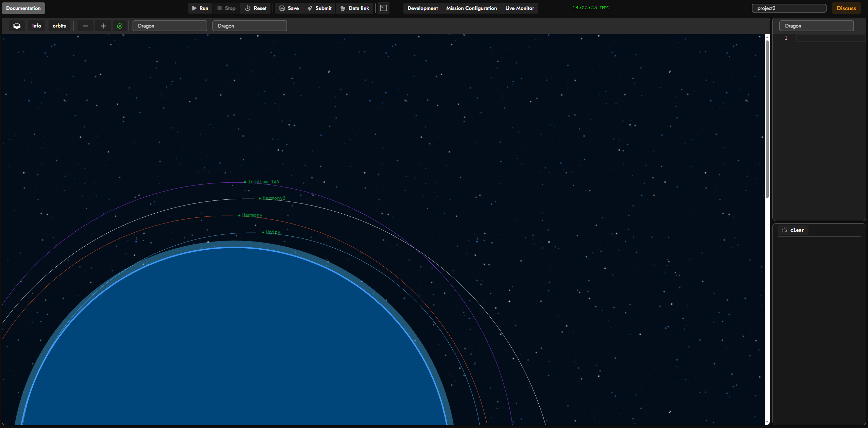Viewport: 868px width, 428px height.
Task: Reset the simulation
Action: [256, 8]
